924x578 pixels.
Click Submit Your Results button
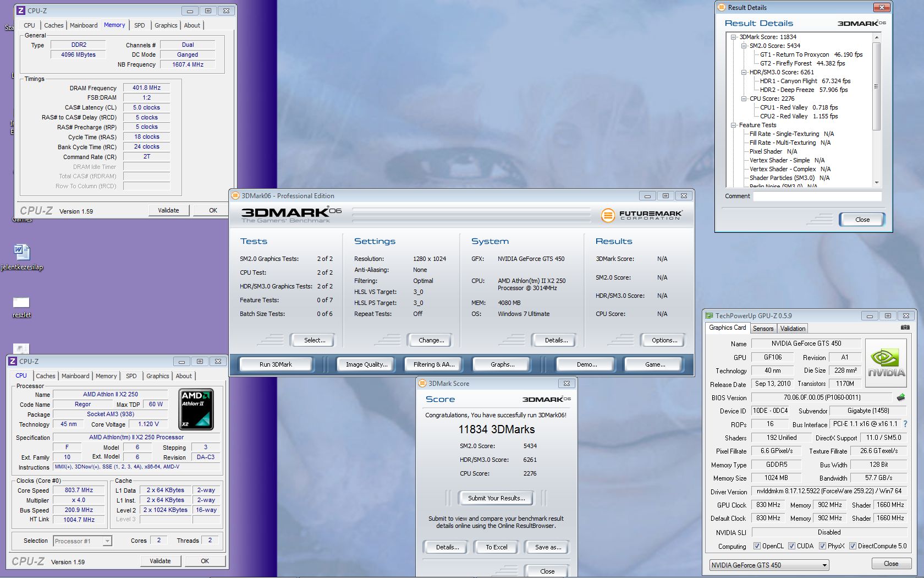coord(496,498)
